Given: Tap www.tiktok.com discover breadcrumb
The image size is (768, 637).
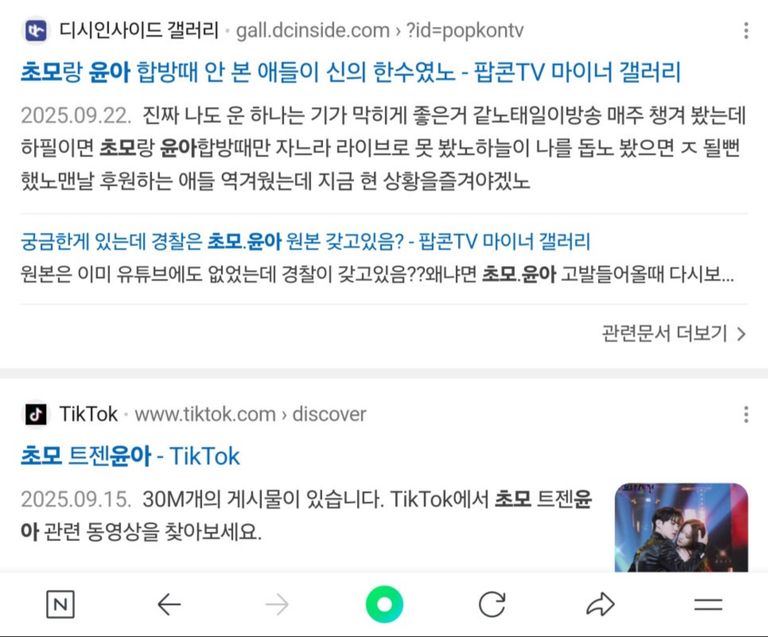Looking at the screenshot, I should point(250,415).
